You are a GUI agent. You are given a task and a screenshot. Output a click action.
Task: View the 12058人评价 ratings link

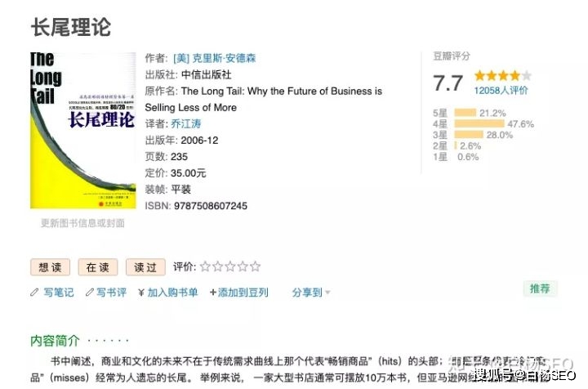tap(501, 91)
